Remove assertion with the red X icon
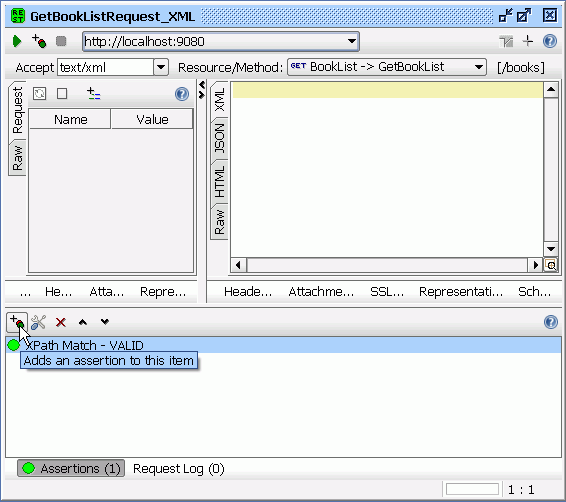 (61, 322)
